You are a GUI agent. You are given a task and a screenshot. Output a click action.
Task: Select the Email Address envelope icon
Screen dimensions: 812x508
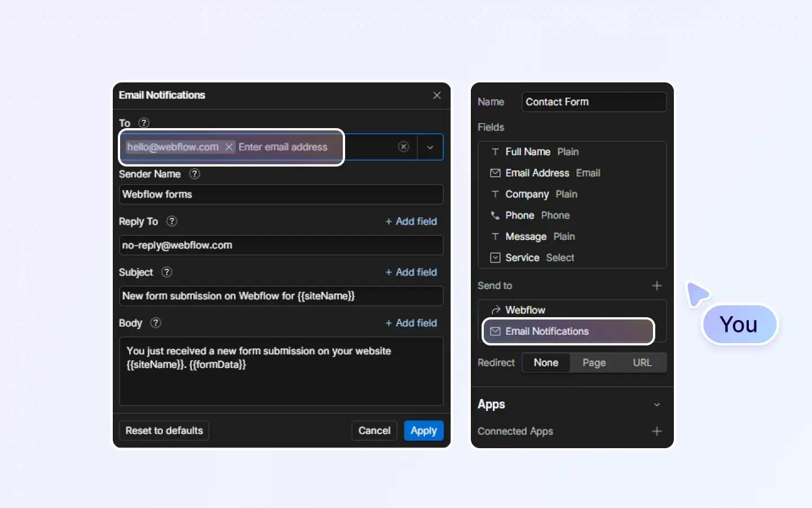pyautogui.click(x=495, y=173)
